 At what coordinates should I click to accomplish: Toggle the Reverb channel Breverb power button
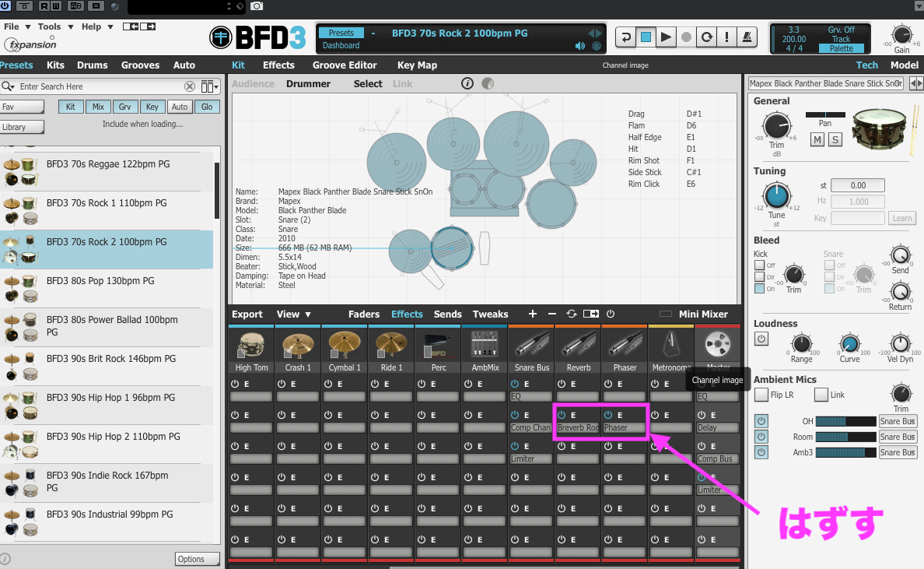click(x=562, y=415)
